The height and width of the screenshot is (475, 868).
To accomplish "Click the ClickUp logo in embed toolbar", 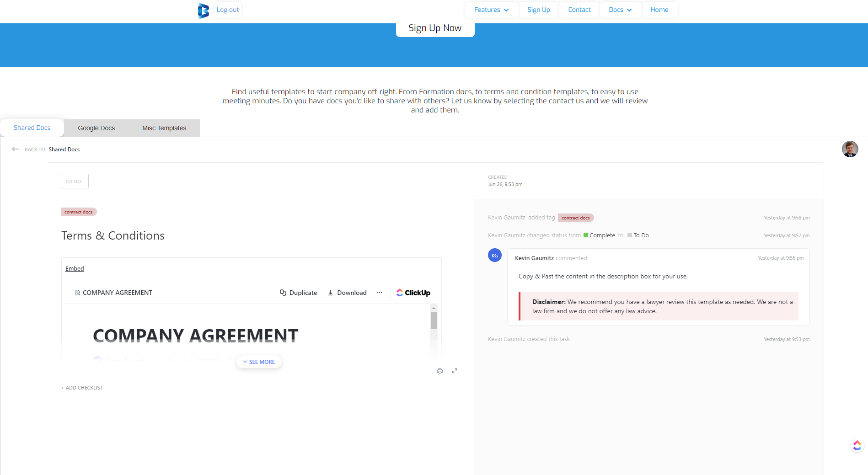I will click(413, 293).
